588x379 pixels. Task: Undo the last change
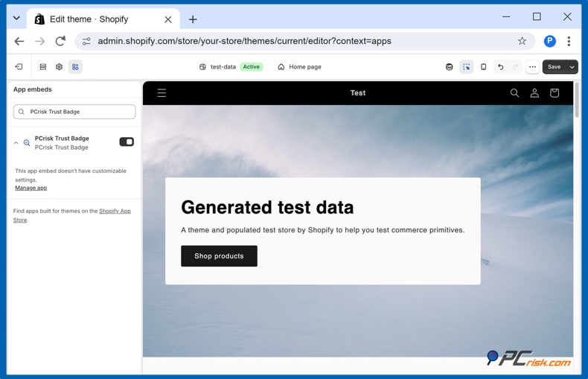click(501, 67)
